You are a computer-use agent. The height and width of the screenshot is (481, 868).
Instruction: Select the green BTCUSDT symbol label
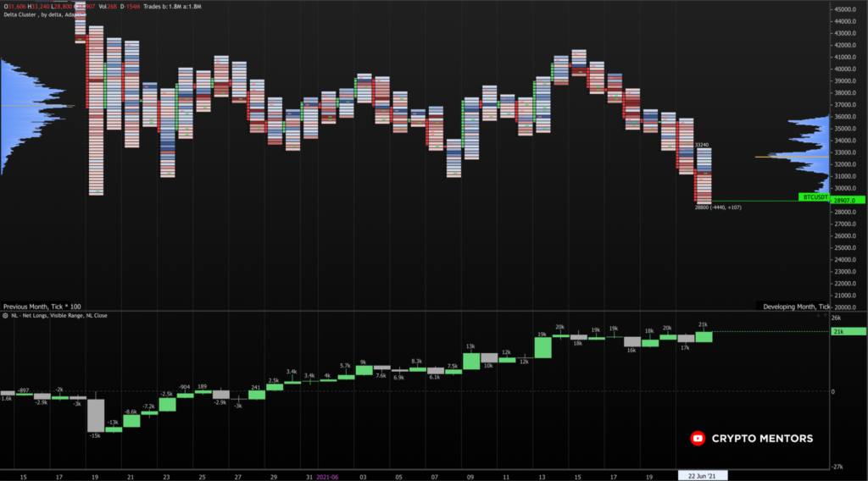click(815, 196)
